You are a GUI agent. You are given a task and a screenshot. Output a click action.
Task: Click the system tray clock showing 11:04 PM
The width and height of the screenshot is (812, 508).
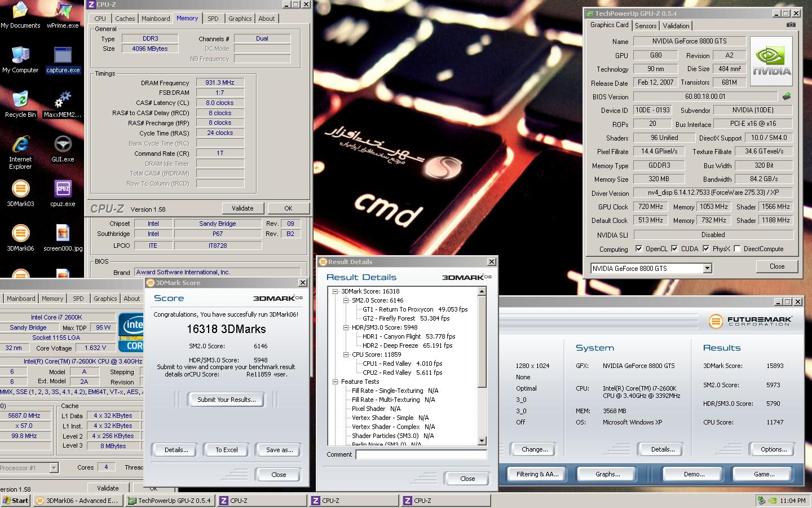pos(793,501)
